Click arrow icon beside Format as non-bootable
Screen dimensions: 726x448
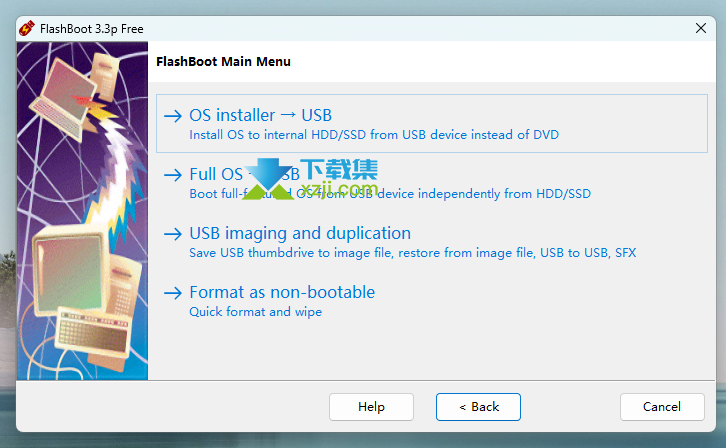click(x=173, y=293)
